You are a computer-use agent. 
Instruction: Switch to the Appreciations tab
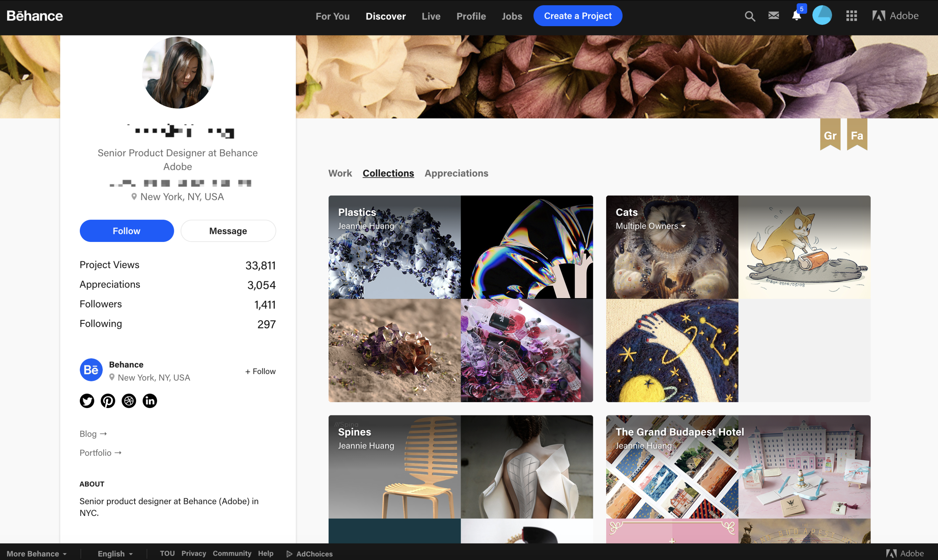point(456,173)
